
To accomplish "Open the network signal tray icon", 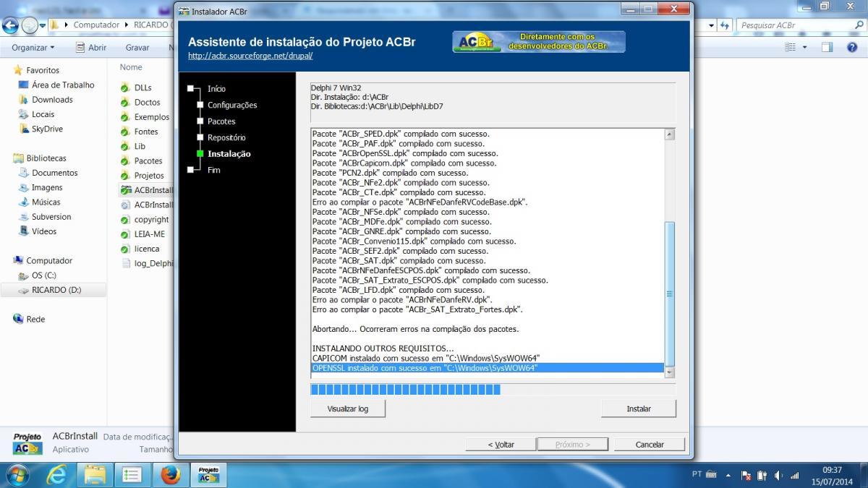I will 796,475.
